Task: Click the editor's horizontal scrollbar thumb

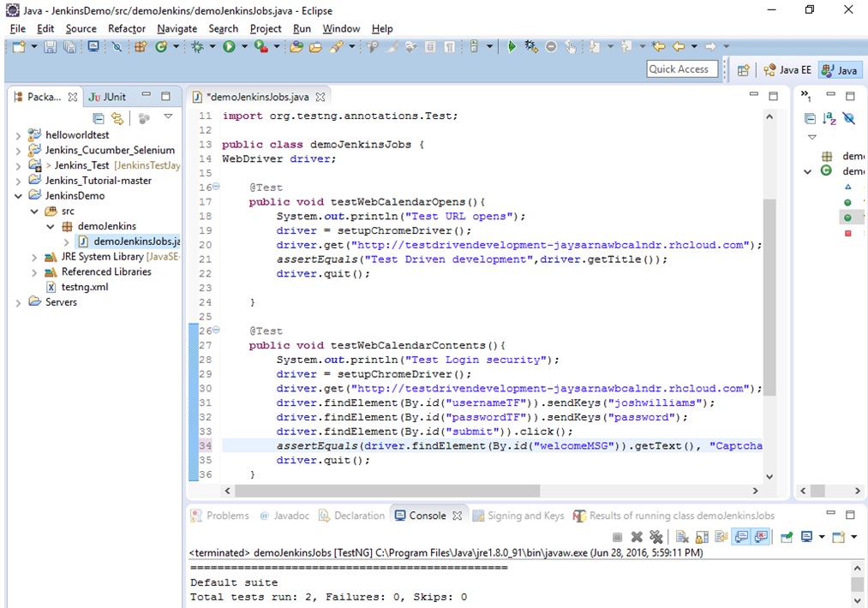Action: 386,491
